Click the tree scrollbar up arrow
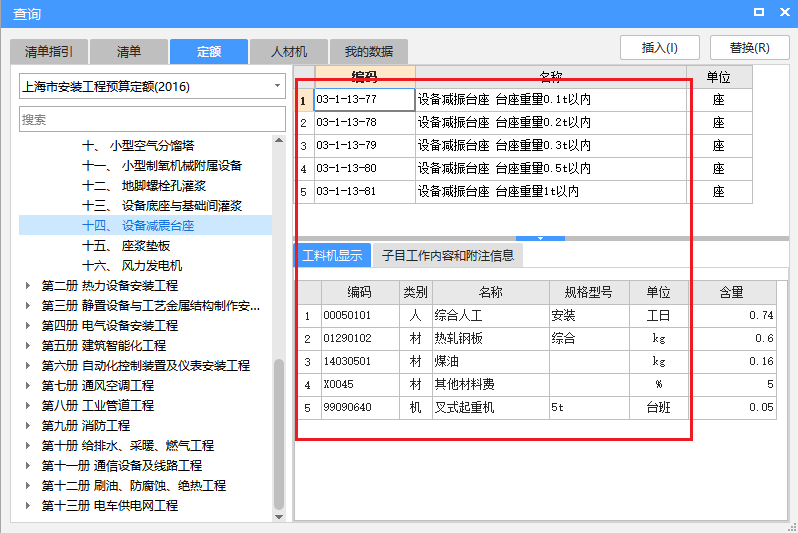798x533 pixels. click(x=279, y=140)
